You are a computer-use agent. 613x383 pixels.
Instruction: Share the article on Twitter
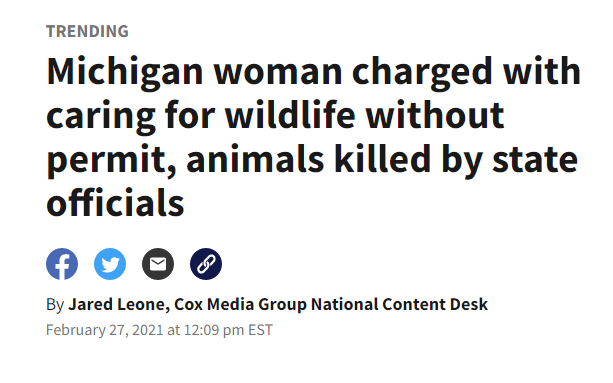[x=110, y=264]
